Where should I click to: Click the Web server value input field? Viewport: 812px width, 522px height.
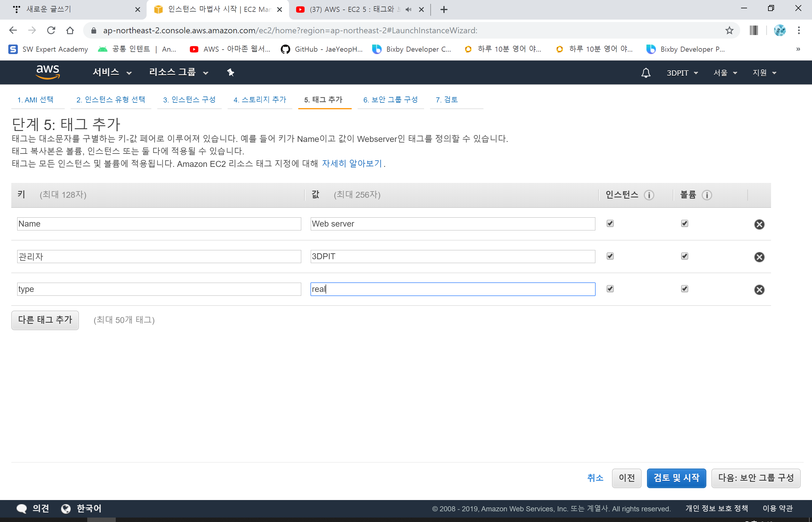[x=453, y=224]
